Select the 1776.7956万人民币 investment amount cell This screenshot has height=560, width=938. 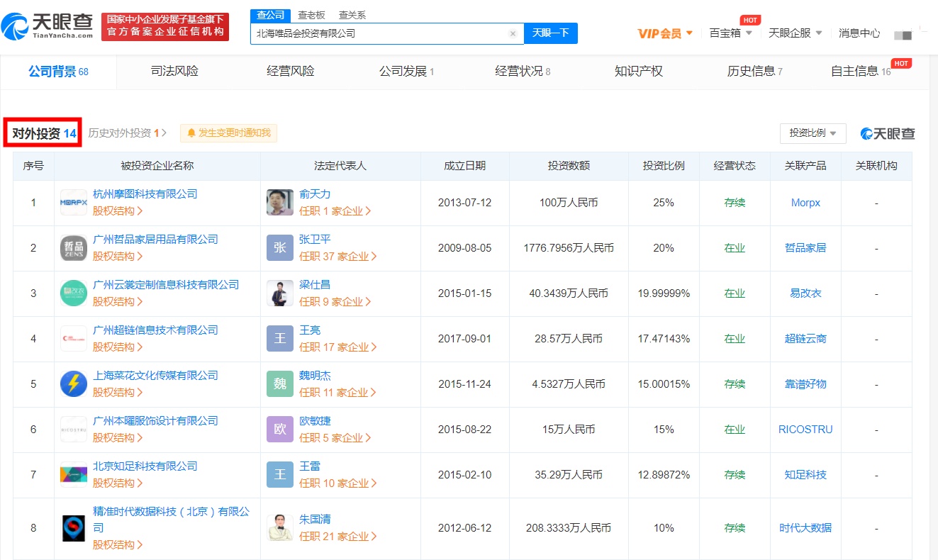569,248
